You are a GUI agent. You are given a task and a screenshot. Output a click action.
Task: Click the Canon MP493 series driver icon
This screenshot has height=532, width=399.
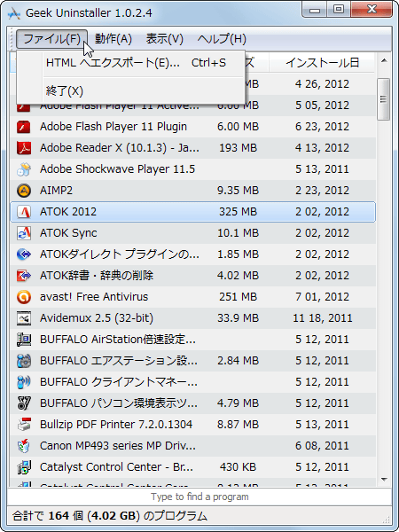click(x=24, y=446)
